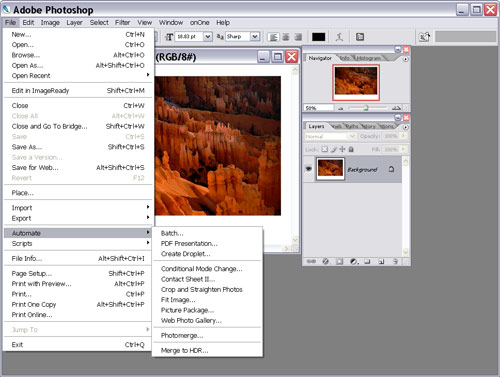Open the Opacity slider arrow
The height and width of the screenshot is (377, 500).
tap(403, 136)
